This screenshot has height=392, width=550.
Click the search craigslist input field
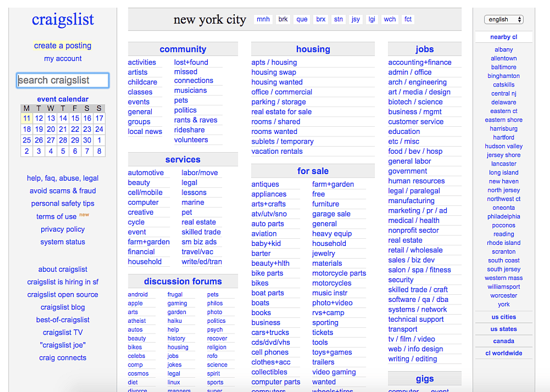coord(63,80)
